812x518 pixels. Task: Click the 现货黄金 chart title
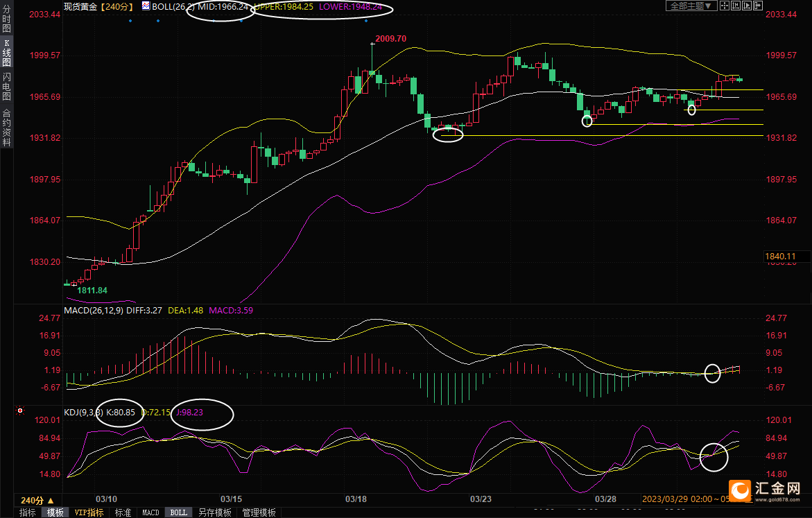coord(80,7)
